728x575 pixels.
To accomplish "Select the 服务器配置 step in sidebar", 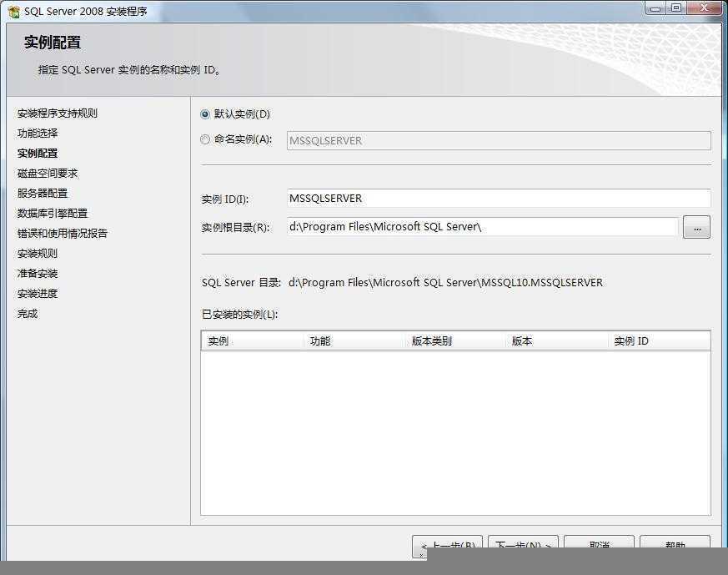I will coord(43,194).
